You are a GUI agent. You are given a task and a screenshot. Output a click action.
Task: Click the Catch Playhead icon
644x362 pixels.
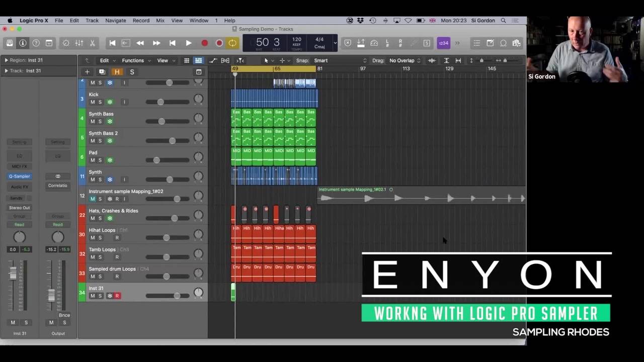pyautogui.click(x=240, y=60)
